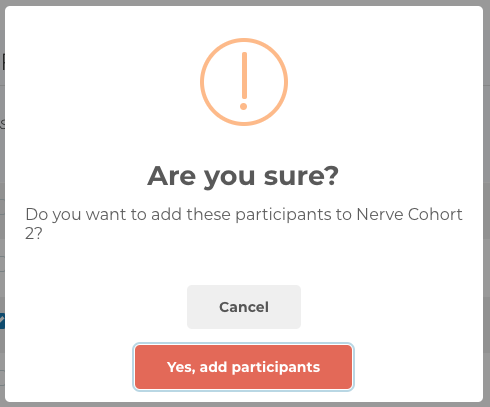Toggle the partly hidden blue checkbox at left edge
Image resolution: width=490 pixels, height=407 pixels.
2,321
